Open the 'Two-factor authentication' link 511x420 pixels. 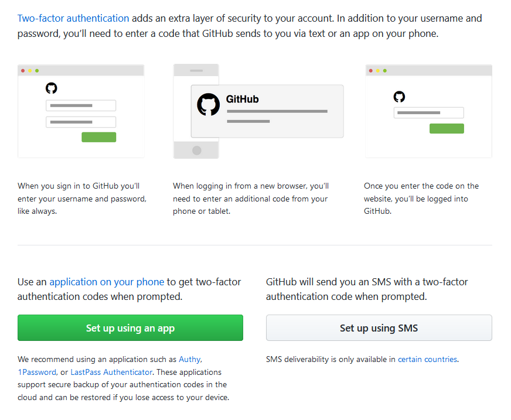click(x=73, y=18)
